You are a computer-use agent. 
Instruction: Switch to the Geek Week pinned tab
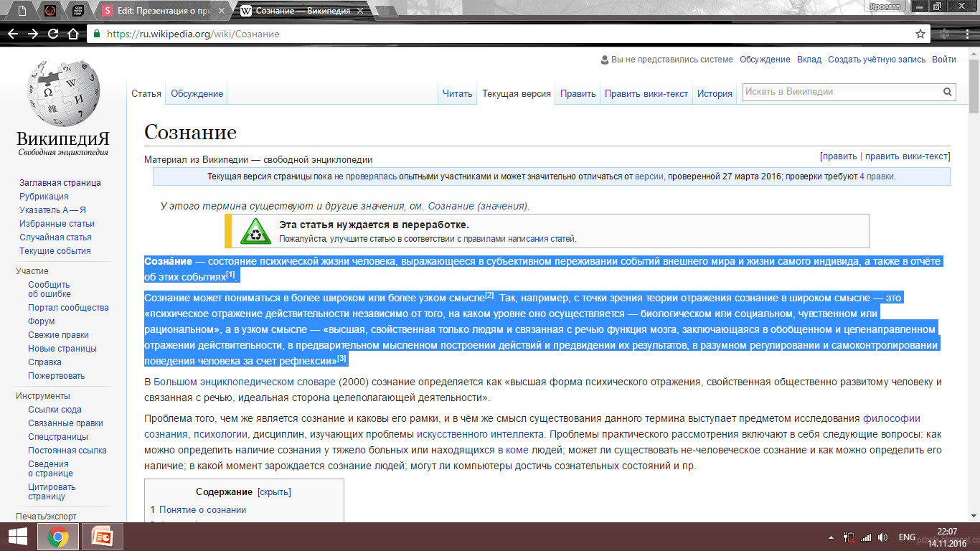[77, 11]
